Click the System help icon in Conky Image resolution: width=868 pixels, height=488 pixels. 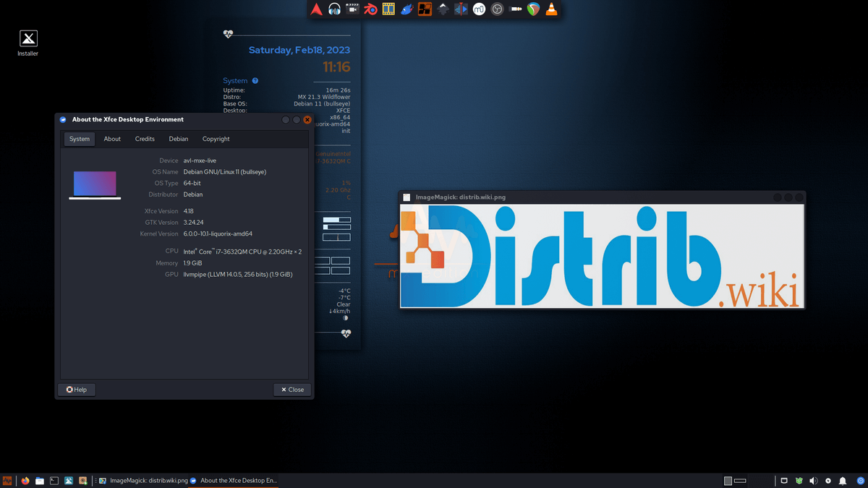[255, 81]
